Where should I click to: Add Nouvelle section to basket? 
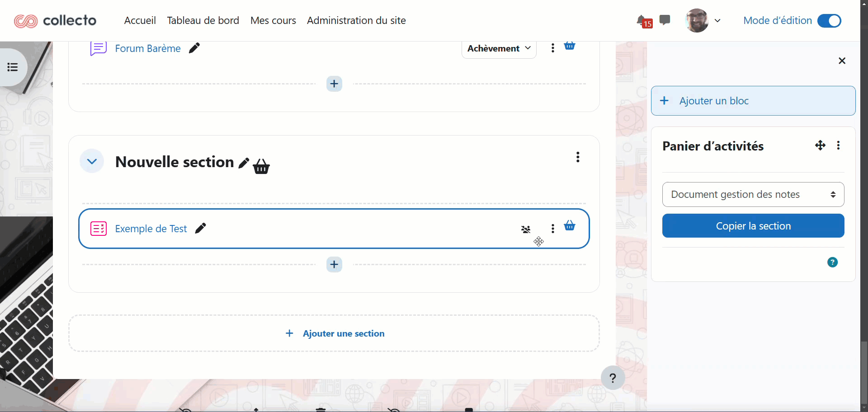point(261,166)
